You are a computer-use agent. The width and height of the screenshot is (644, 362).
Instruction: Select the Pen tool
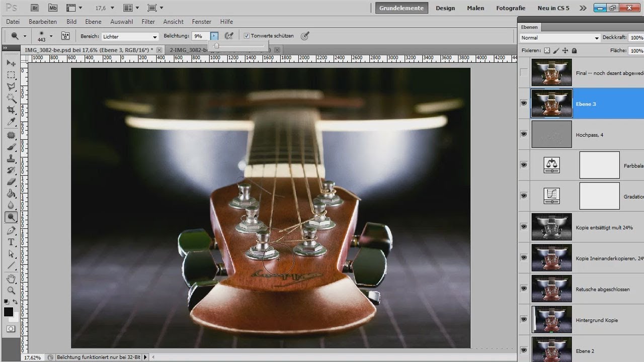pyautogui.click(x=11, y=230)
